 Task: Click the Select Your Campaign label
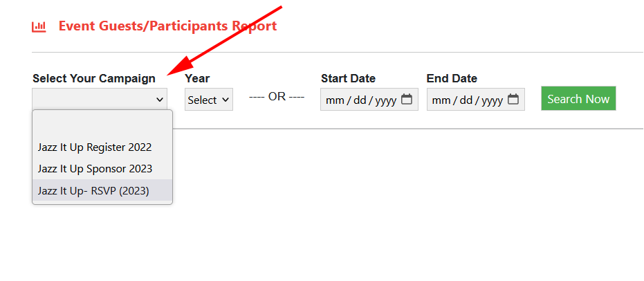click(x=94, y=78)
